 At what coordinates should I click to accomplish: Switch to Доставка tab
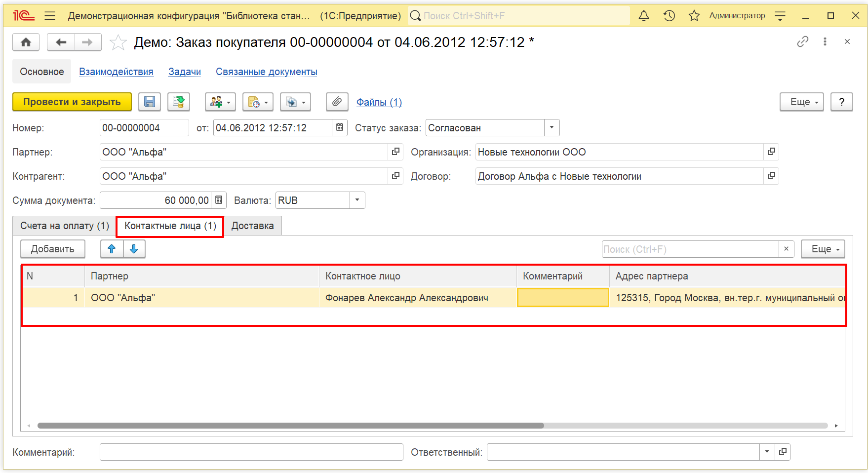point(252,226)
